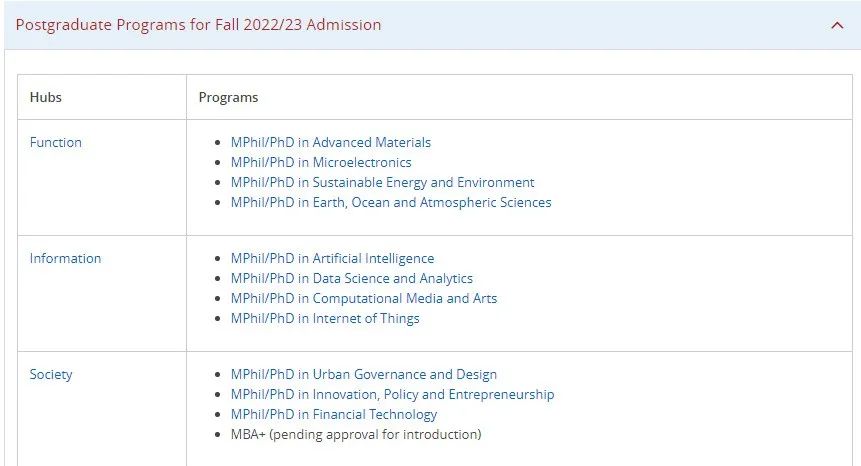Collapse the Postgraduate Programs accordion chevron
This screenshot has width=861, height=466.
(x=837, y=25)
